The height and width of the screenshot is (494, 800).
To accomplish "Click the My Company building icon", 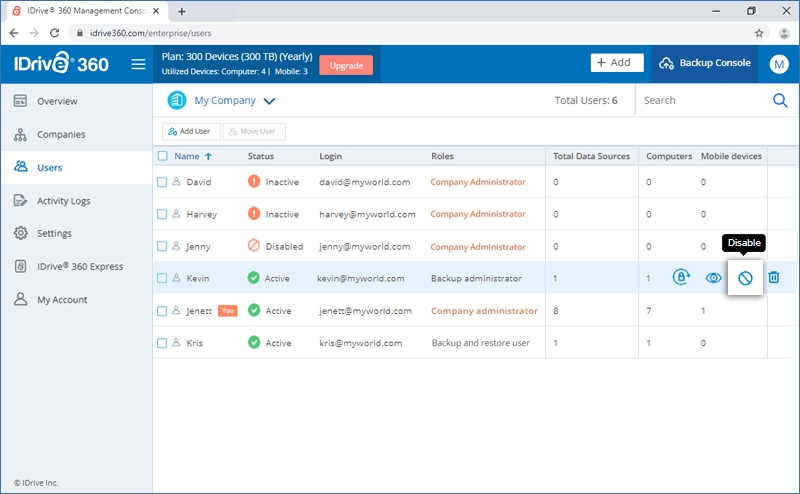I will pos(177,100).
